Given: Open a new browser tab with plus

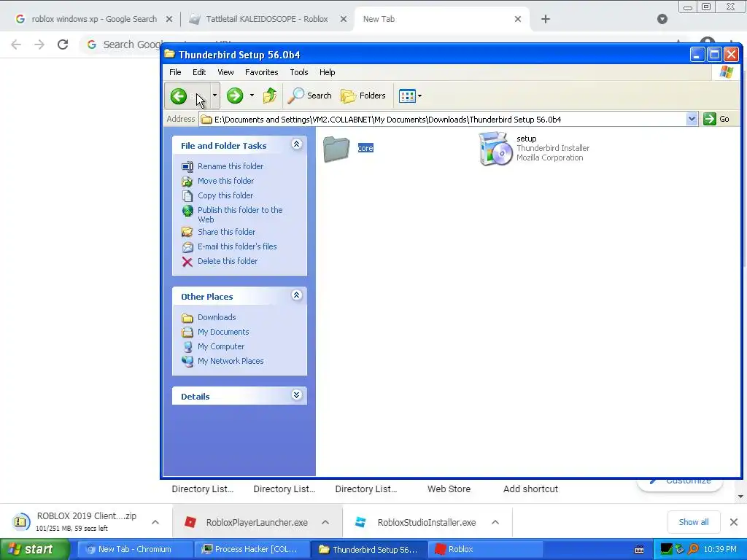Looking at the screenshot, I should 546,19.
